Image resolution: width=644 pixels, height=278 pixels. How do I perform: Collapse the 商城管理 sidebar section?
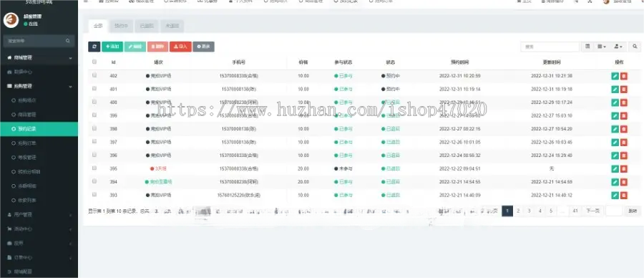click(x=39, y=58)
